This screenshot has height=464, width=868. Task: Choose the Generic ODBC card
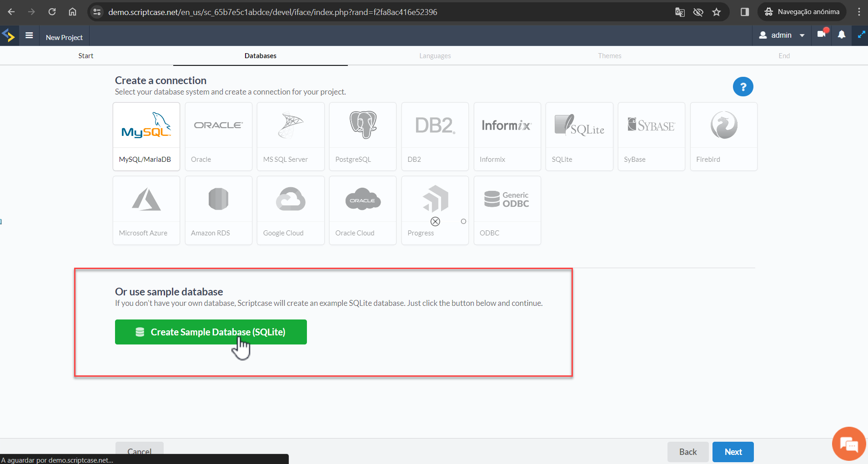[507, 210]
